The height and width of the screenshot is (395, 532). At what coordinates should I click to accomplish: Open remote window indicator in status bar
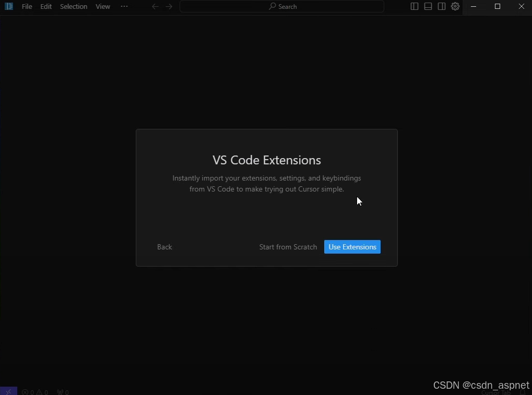(x=8, y=392)
